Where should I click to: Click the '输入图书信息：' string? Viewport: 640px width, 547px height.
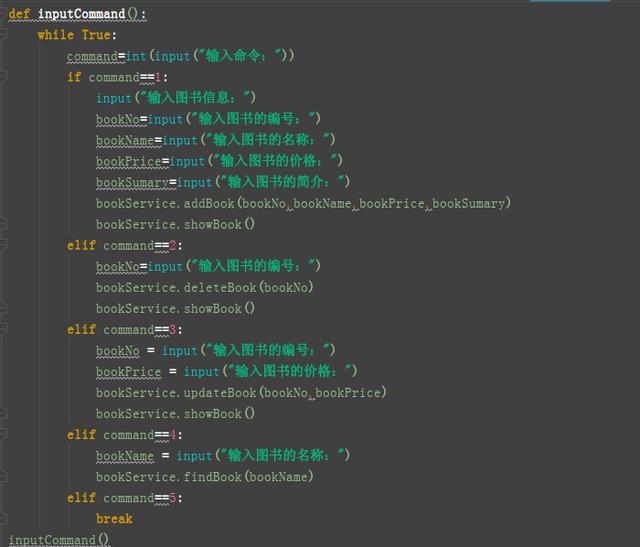(x=195, y=98)
